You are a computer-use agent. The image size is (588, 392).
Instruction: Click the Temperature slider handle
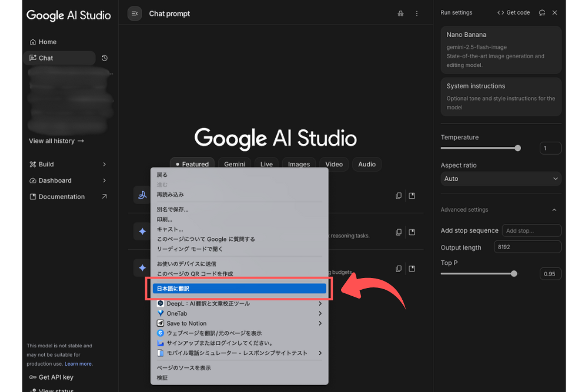(517, 148)
